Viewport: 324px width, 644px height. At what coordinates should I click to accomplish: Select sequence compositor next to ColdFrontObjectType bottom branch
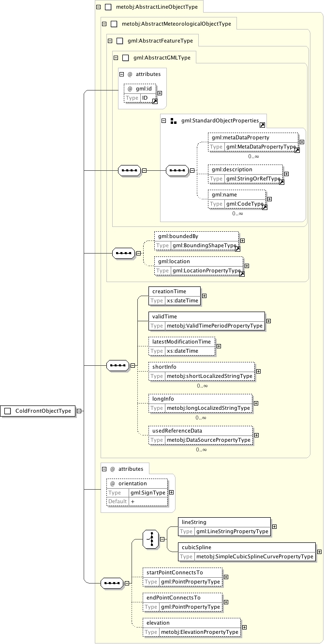pyautogui.click(x=112, y=583)
